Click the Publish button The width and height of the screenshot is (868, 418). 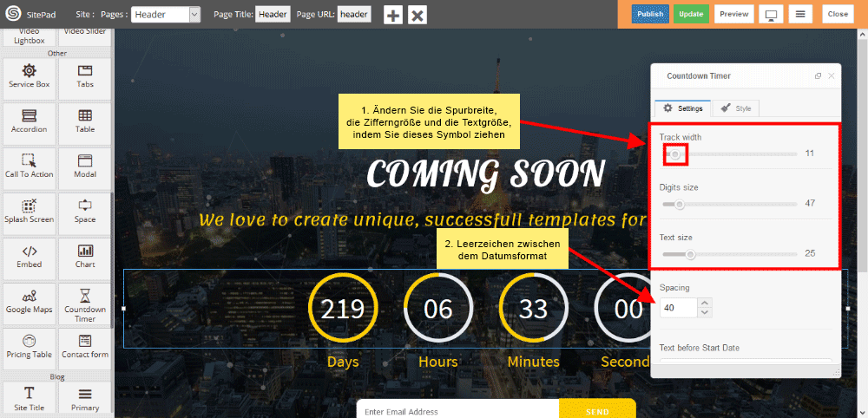(x=650, y=14)
